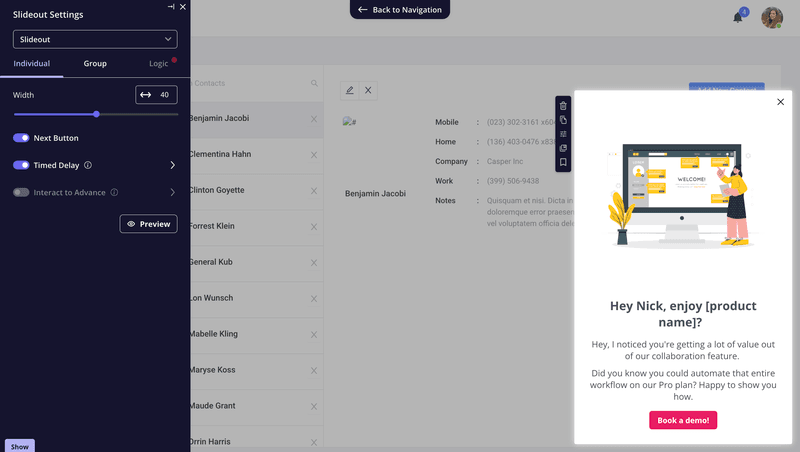Remove Clementina Hahn from the list

(x=314, y=155)
